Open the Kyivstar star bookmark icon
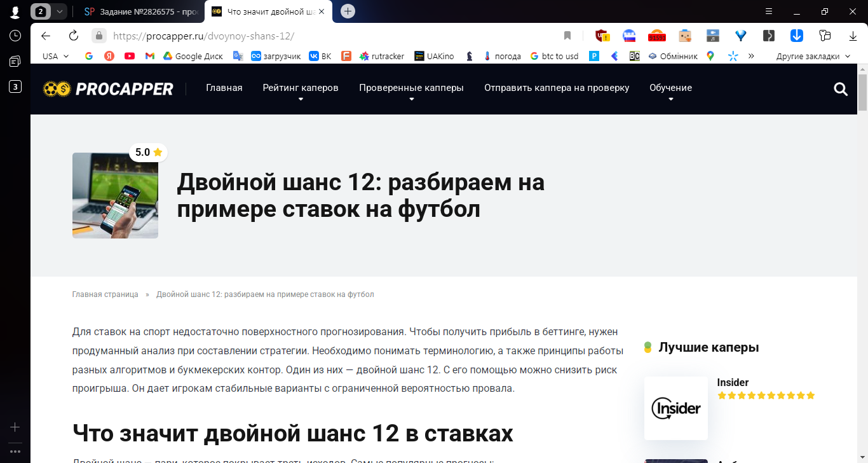The image size is (868, 463). coord(733,56)
